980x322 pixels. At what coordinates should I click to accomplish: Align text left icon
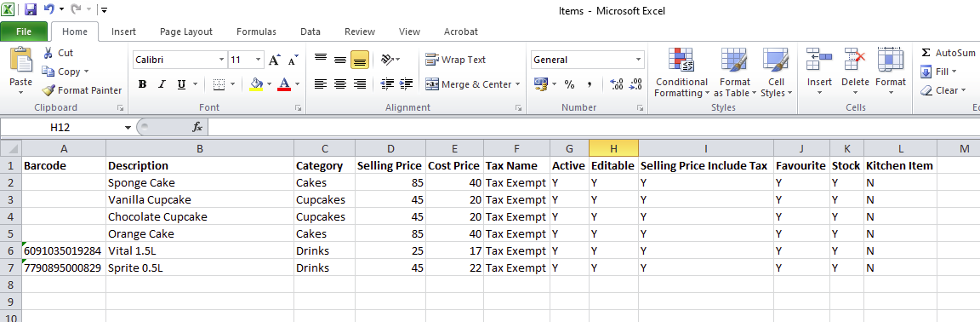point(321,84)
